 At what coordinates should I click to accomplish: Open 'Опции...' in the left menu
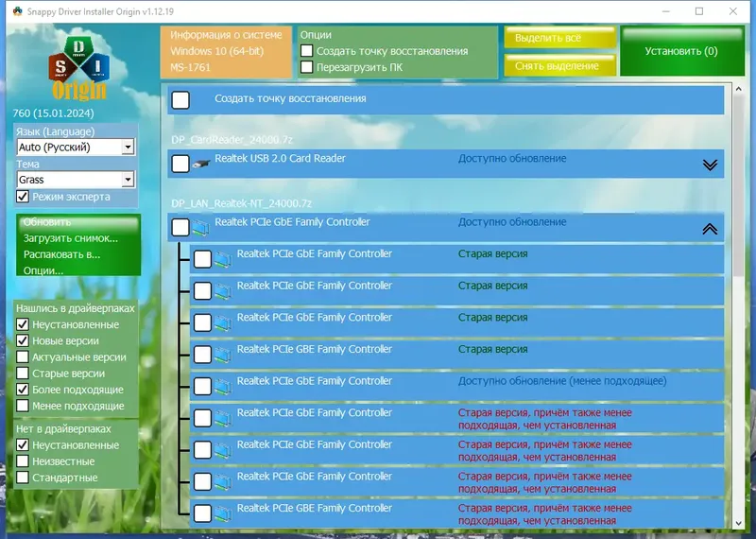(43, 270)
